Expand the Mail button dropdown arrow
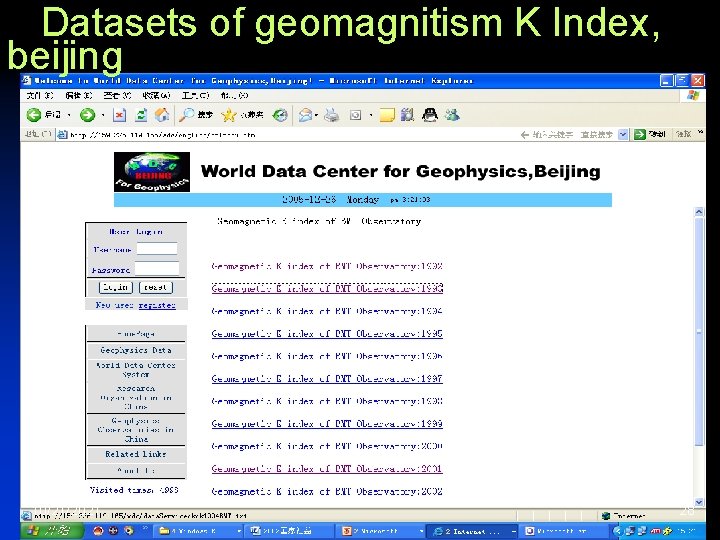The image size is (720, 540). click(x=316, y=115)
